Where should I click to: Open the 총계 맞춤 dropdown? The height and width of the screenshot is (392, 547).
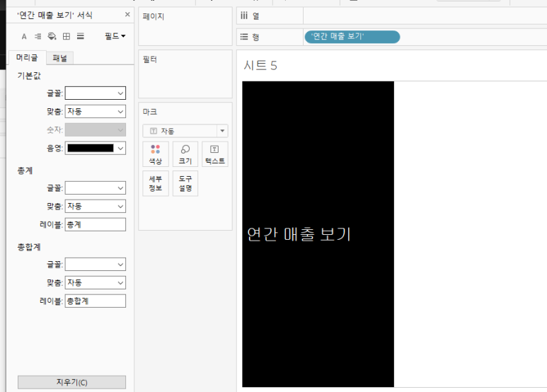[x=96, y=207]
